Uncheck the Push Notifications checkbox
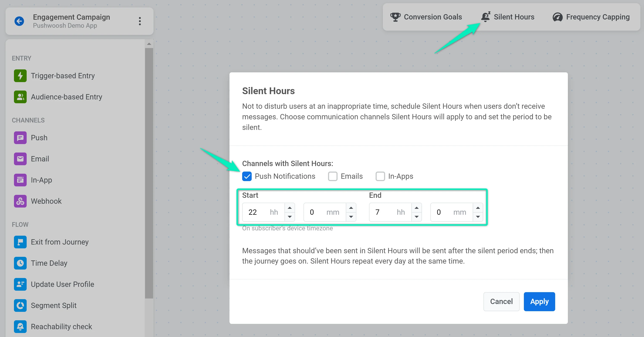 click(x=247, y=176)
